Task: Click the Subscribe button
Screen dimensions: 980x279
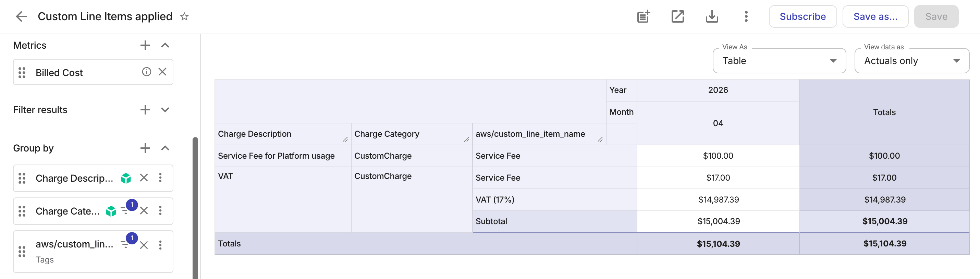Action: pyautogui.click(x=803, y=16)
